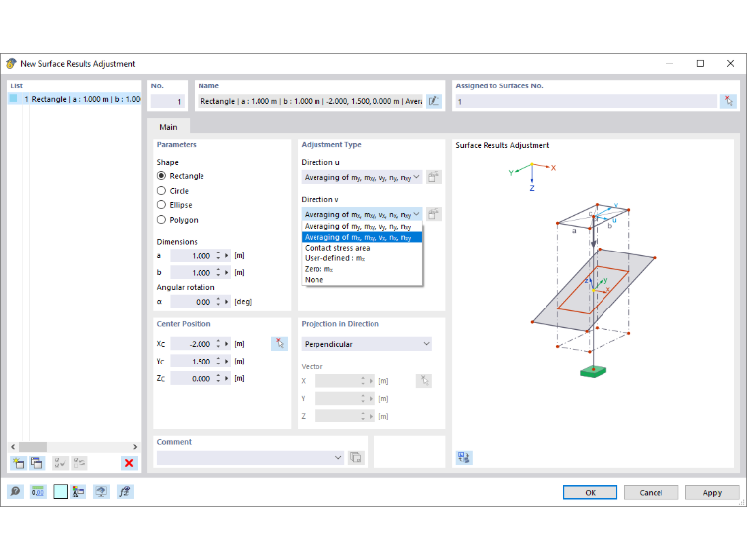Click the Xc stepper arrows
Screen dimensions: 747x560
218,343
